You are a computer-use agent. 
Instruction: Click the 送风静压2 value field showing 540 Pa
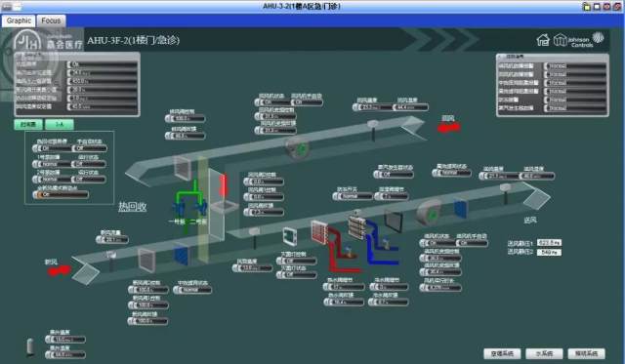coord(549,252)
